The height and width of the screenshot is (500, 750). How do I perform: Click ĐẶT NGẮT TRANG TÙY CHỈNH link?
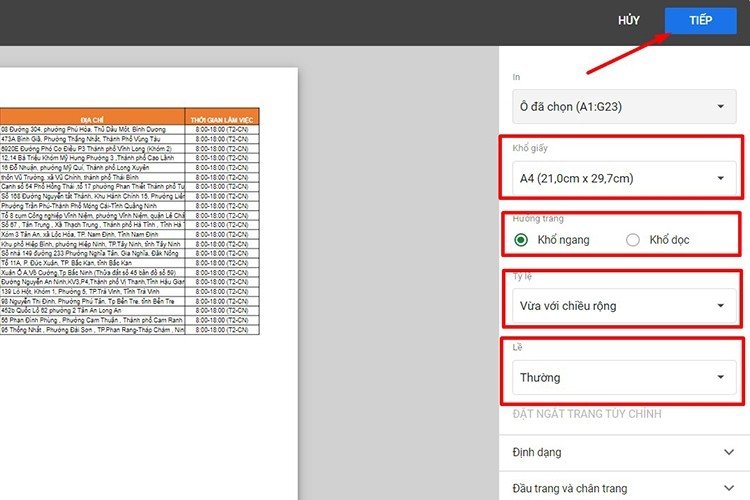587,414
